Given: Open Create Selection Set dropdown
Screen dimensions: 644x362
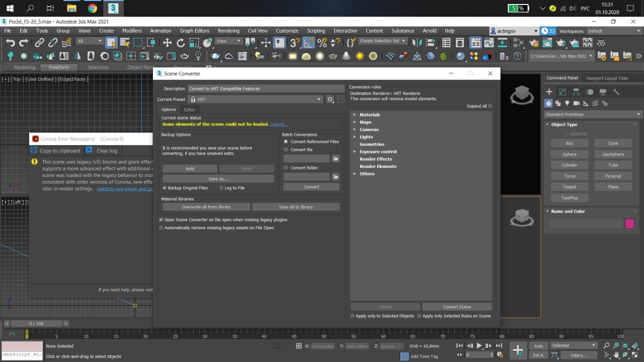Looking at the screenshot, I should [x=382, y=41].
